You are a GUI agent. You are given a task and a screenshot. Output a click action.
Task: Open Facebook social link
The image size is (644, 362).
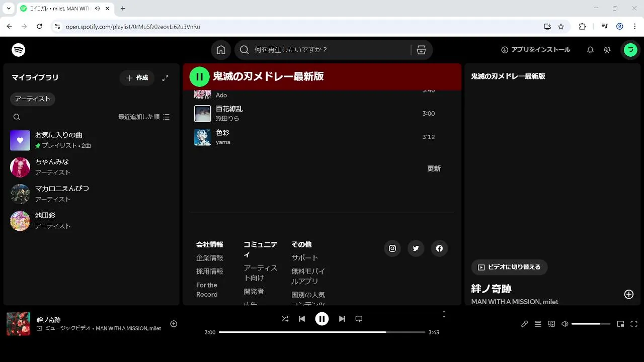coord(439,248)
